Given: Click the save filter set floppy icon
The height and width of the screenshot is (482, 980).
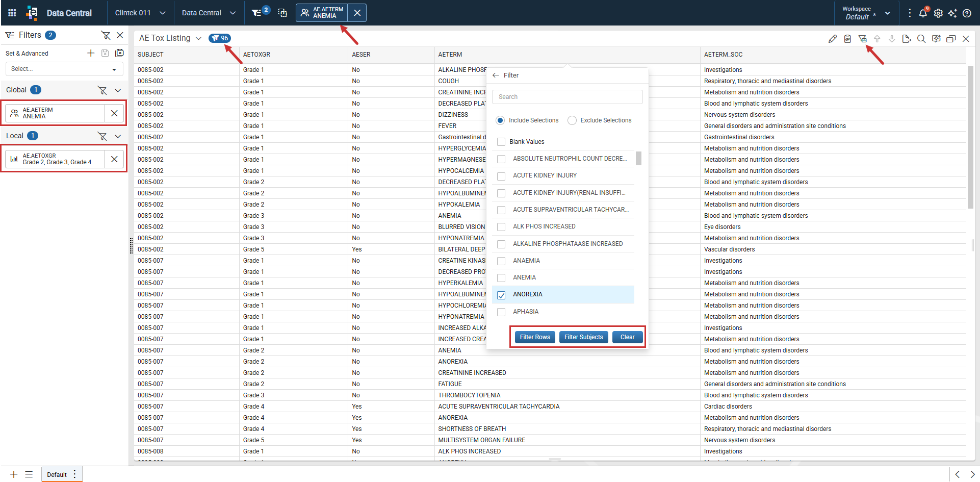Looking at the screenshot, I should pos(105,53).
